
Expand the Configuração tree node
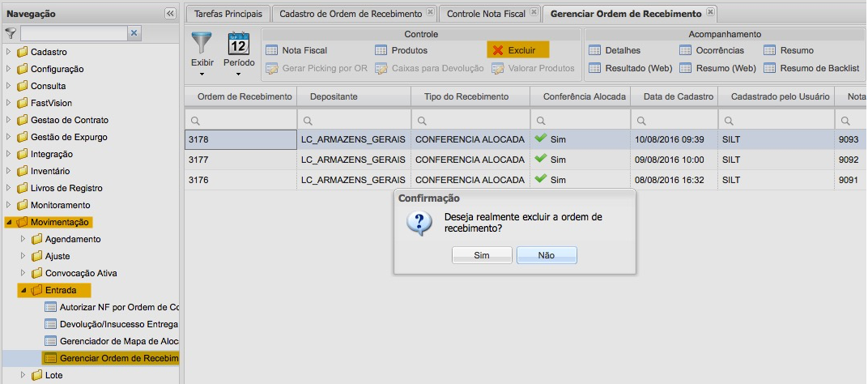click(x=8, y=69)
